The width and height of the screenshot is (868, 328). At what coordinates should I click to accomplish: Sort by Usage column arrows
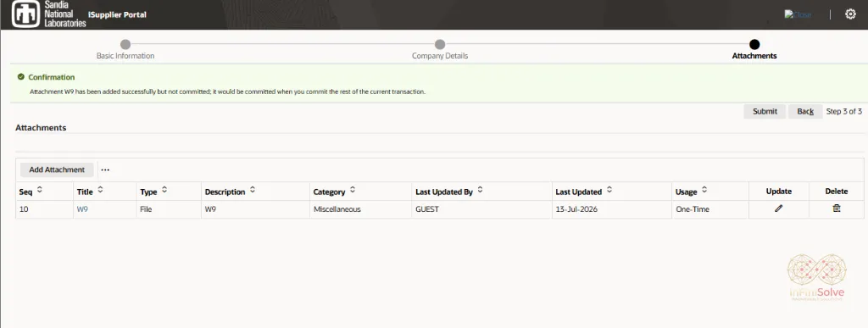pos(704,190)
